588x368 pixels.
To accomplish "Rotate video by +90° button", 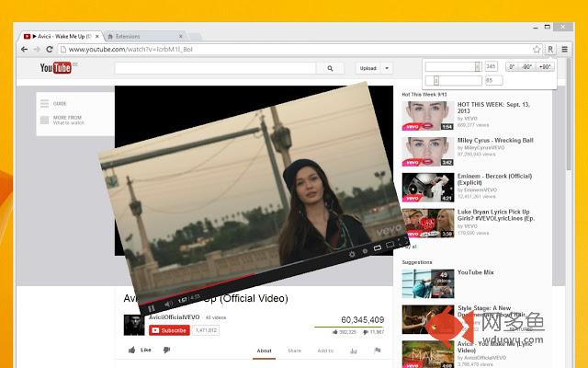I will coord(545,67).
